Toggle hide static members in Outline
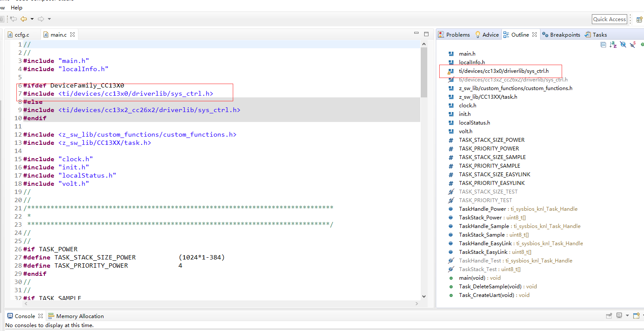Viewport: 644px width, 331px height. click(x=633, y=44)
